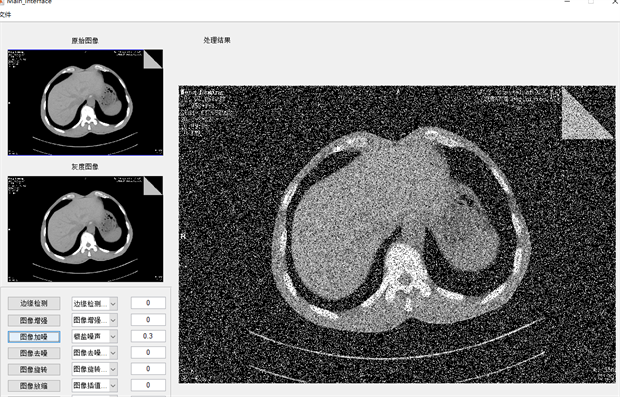The height and width of the screenshot is (397, 620).
Task: Open the 边缘检测 method dropdown
Action: (95, 304)
